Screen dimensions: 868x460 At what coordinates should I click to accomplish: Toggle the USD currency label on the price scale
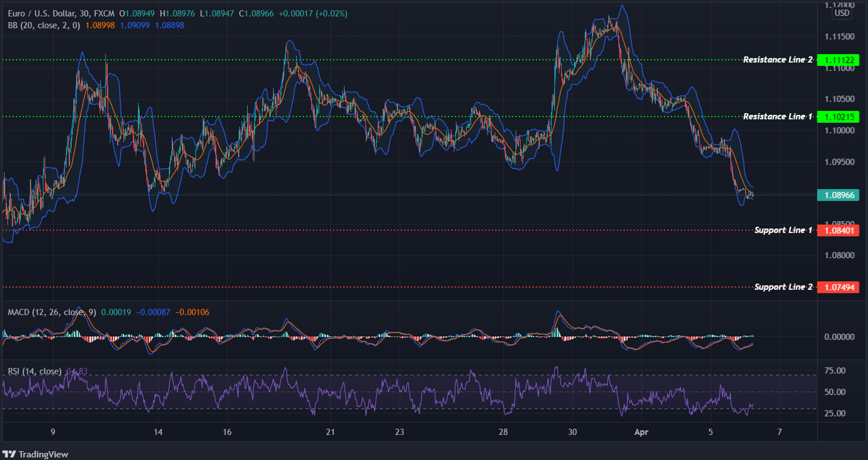[x=842, y=13]
